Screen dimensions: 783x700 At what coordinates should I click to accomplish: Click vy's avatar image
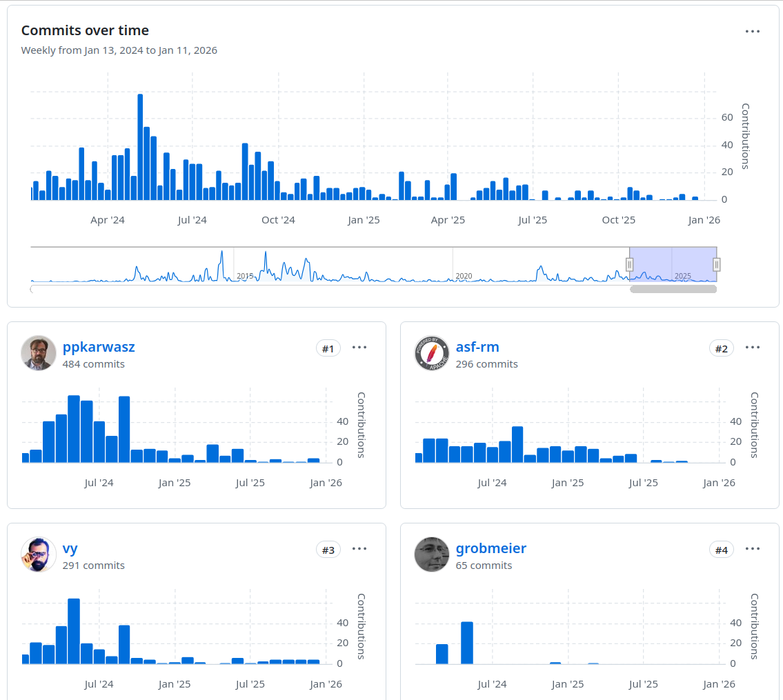tap(39, 554)
